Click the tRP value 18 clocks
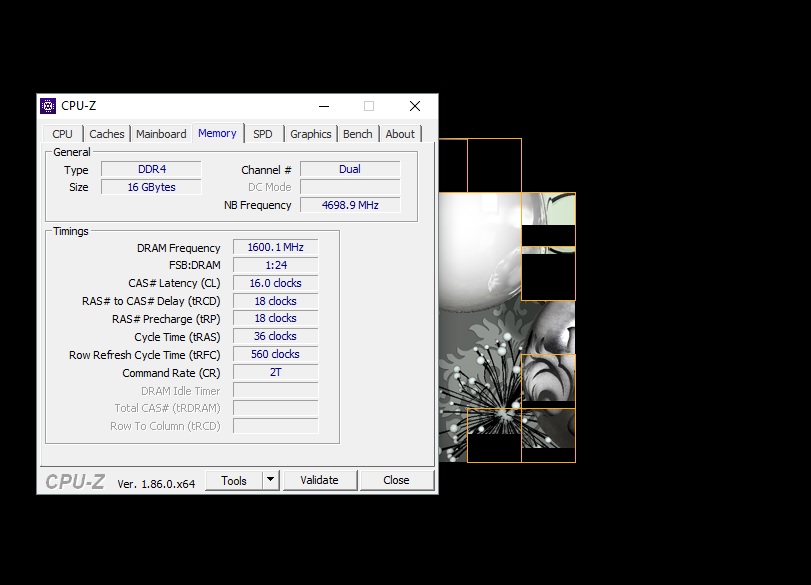This screenshot has width=811, height=585. click(x=276, y=318)
